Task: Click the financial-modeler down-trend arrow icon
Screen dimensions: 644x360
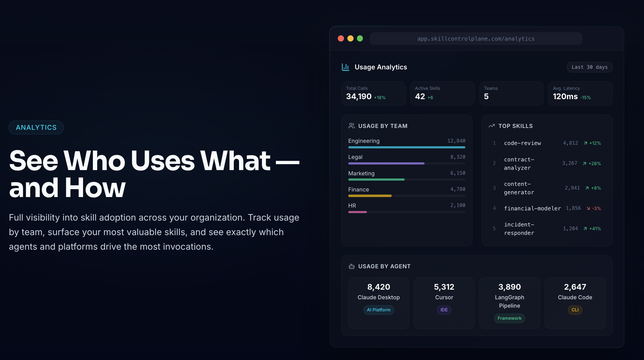Action: pyautogui.click(x=588, y=209)
